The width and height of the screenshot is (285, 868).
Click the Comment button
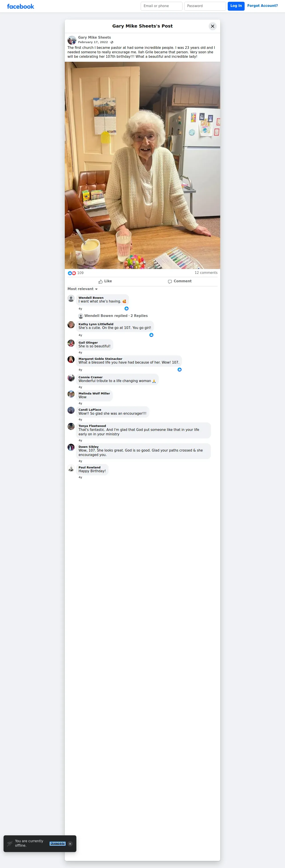(x=180, y=281)
